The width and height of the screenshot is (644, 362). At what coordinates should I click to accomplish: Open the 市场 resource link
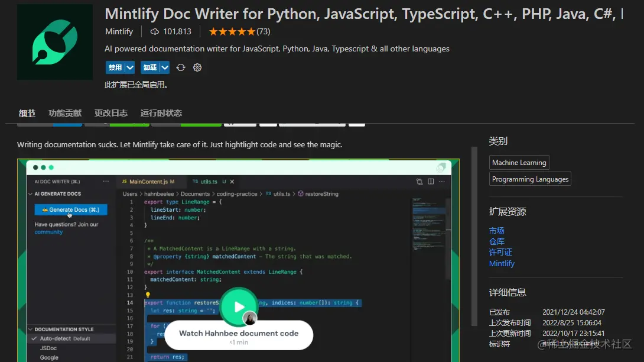(x=496, y=231)
